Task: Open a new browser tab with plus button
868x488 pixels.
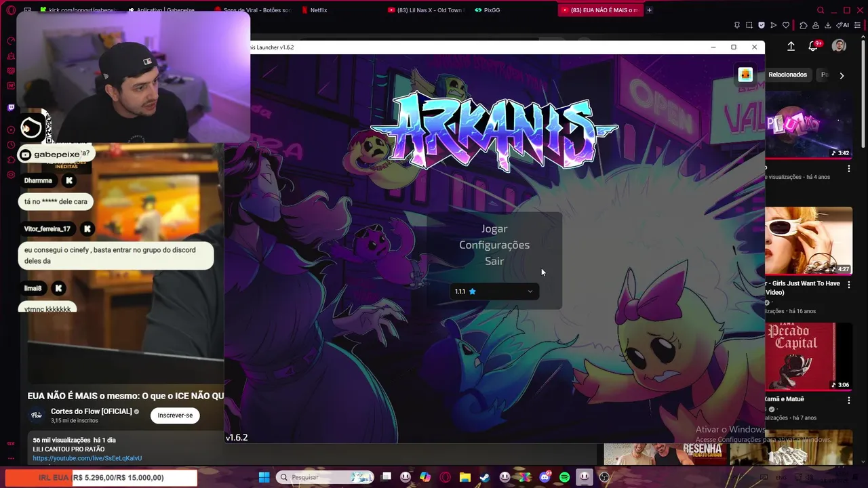Action: tap(649, 10)
